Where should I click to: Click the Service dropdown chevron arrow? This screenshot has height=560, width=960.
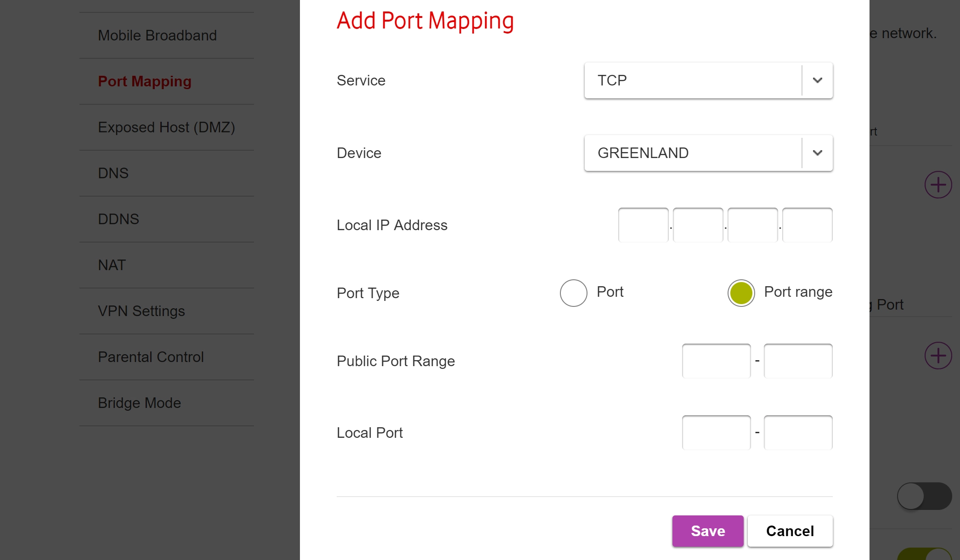pos(817,80)
